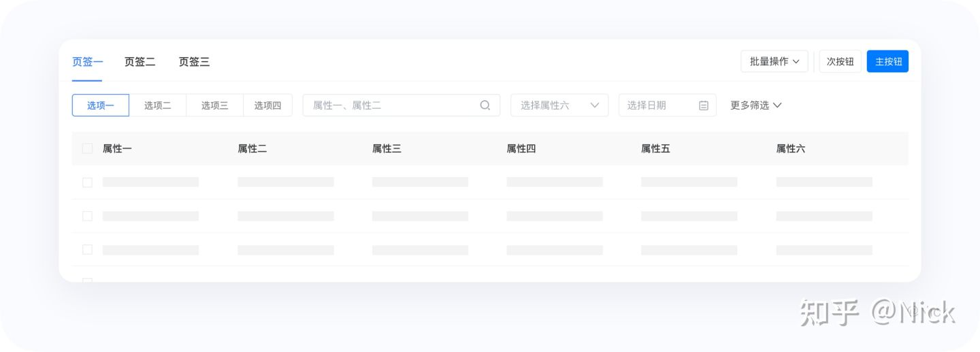Switch to tab 页签一

[87, 62]
